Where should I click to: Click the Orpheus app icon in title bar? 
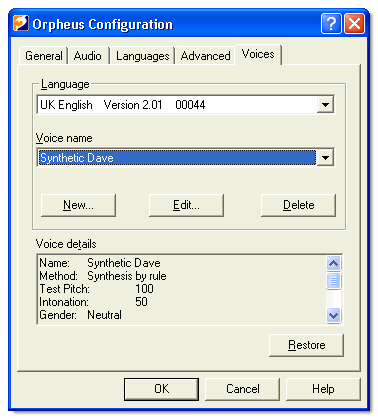click(21, 23)
